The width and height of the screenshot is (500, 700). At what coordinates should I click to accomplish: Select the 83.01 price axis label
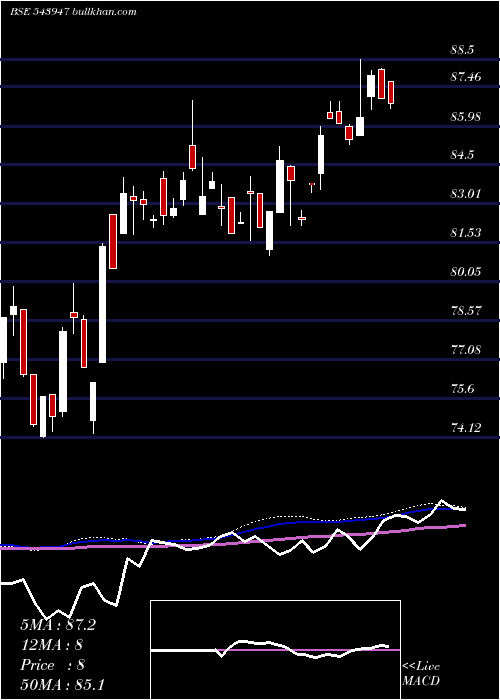click(x=466, y=194)
